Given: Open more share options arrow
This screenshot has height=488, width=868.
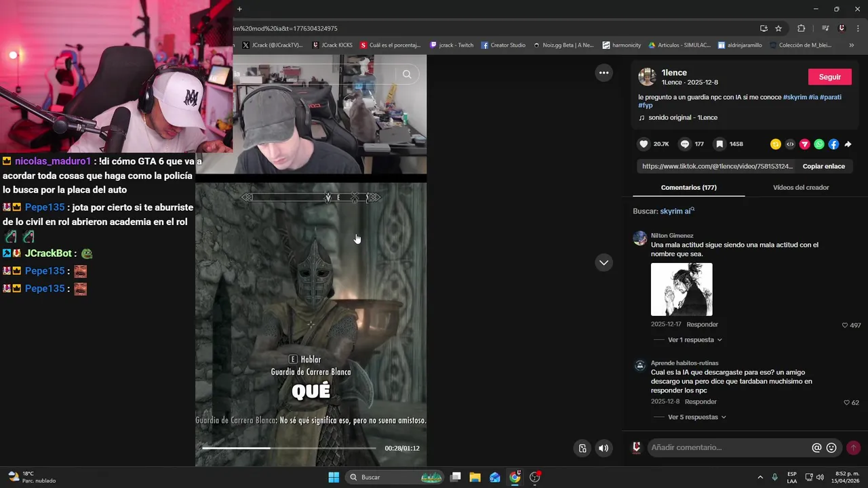Looking at the screenshot, I should [848, 144].
